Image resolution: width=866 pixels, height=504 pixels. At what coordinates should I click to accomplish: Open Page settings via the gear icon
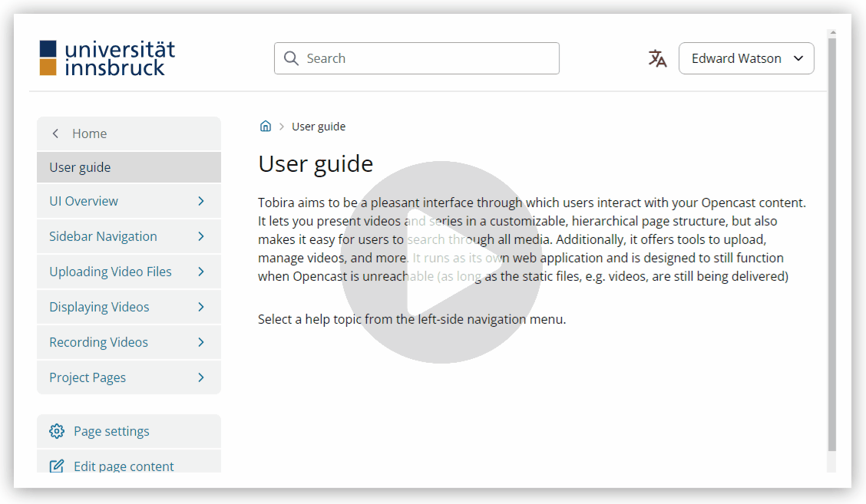click(x=57, y=431)
